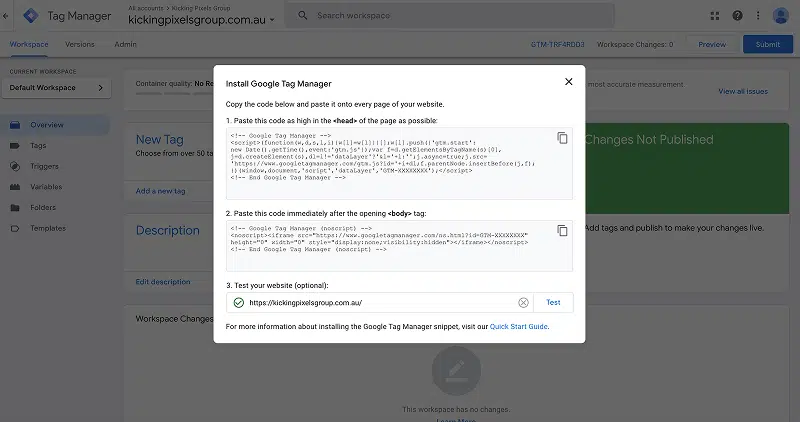Switch to the Versions tab
Image resolution: width=800 pixels, height=422 pixels.
[80, 44]
